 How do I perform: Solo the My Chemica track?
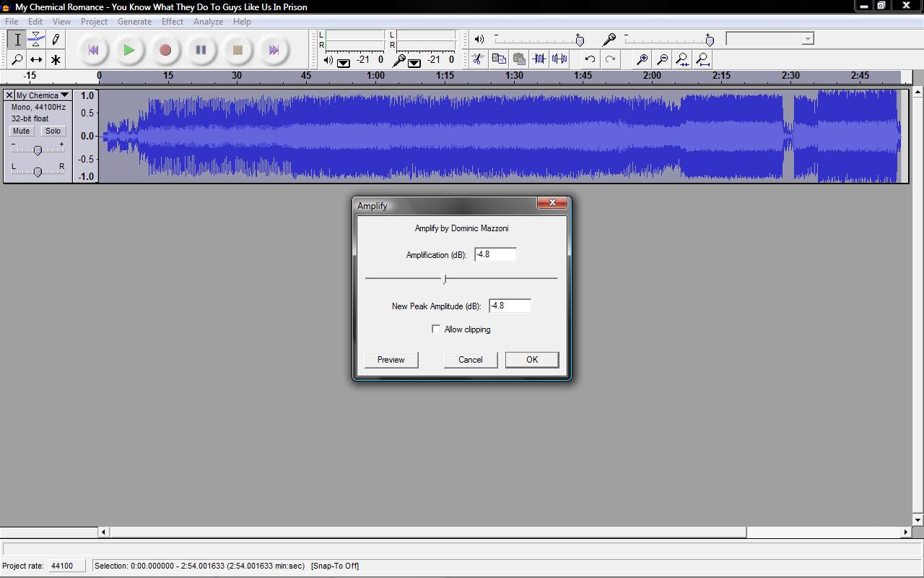[53, 131]
